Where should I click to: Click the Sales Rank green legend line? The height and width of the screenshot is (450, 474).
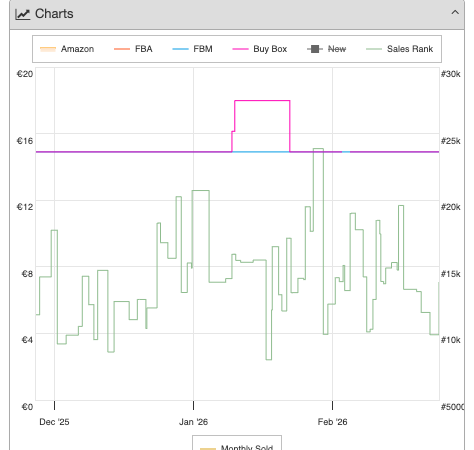[x=374, y=49]
